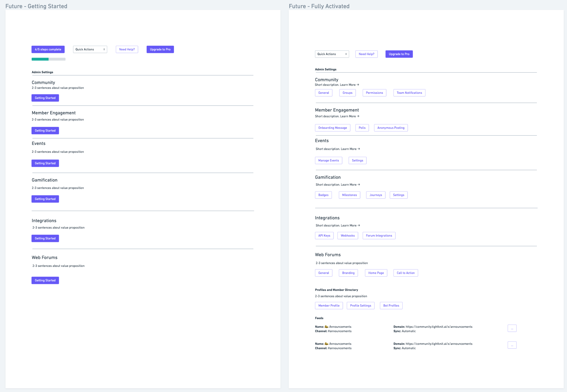Open Badges under Gamification
The width and height of the screenshot is (567, 392).
click(x=323, y=195)
